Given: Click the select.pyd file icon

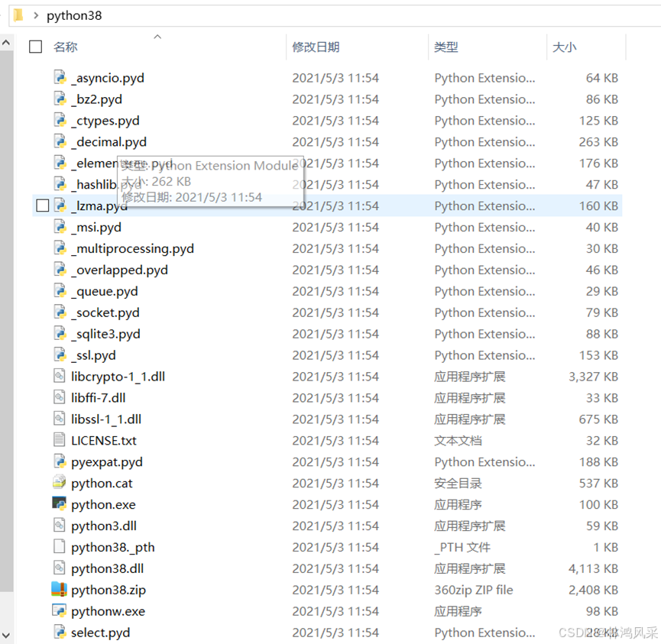Looking at the screenshot, I should coord(60,633).
